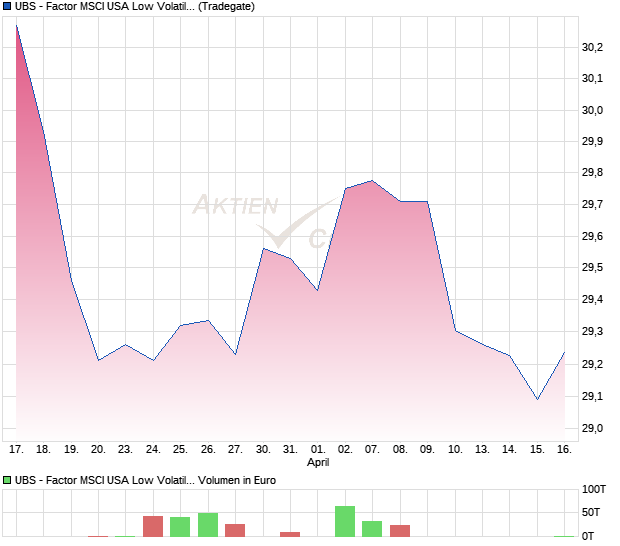This screenshot has width=620, height=546.
Task: Click the price line peak at date 17.
Action: (17, 25)
